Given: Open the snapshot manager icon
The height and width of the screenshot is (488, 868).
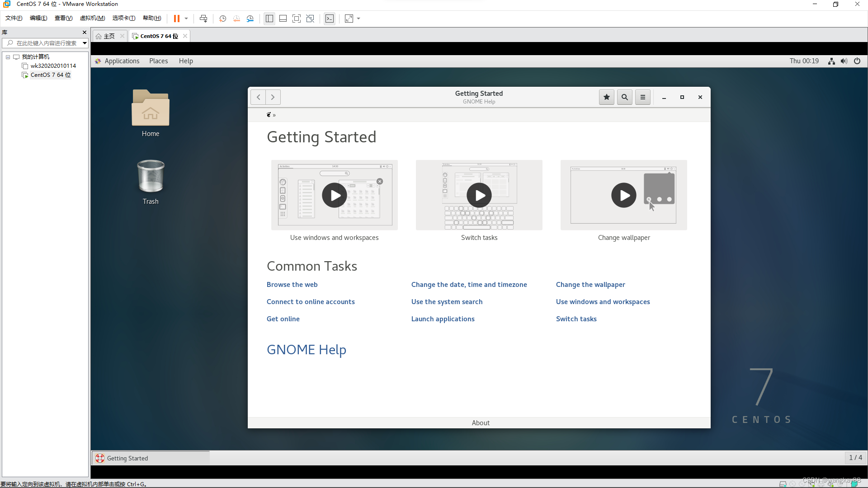Looking at the screenshot, I should [x=250, y=19].
